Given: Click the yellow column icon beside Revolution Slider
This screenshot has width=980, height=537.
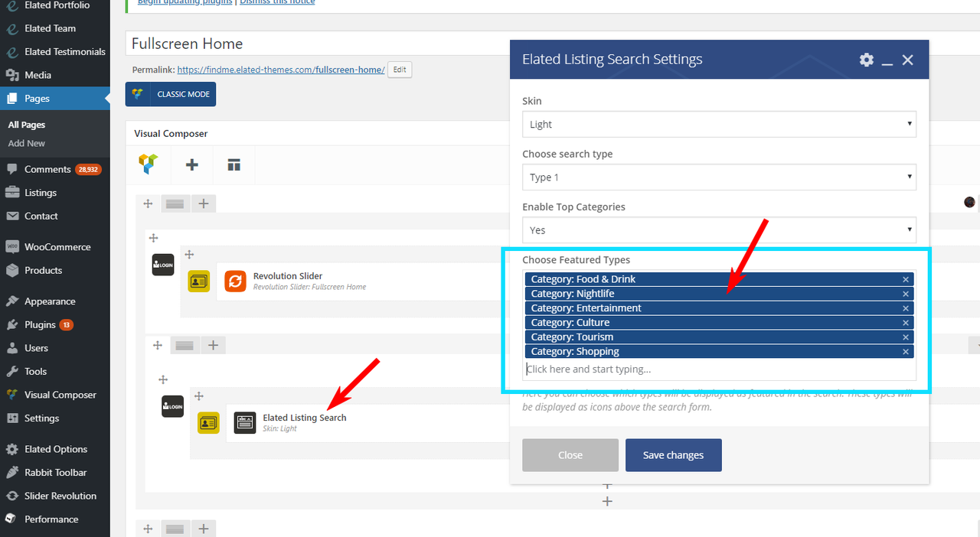Looking at the screenshot, I should [x=199, y=282].
